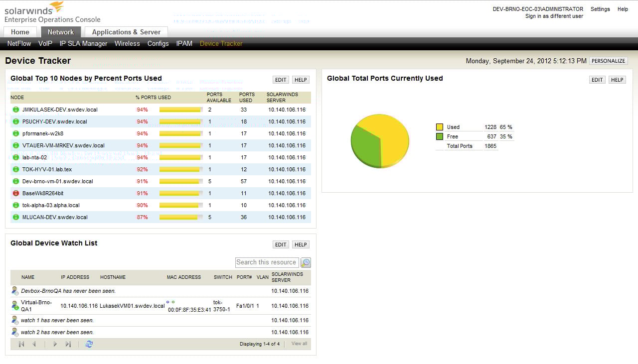The width and height of the screenshot is (638, 364).
Task: Click the user icon for watch 2
Action: click(15, 332)
